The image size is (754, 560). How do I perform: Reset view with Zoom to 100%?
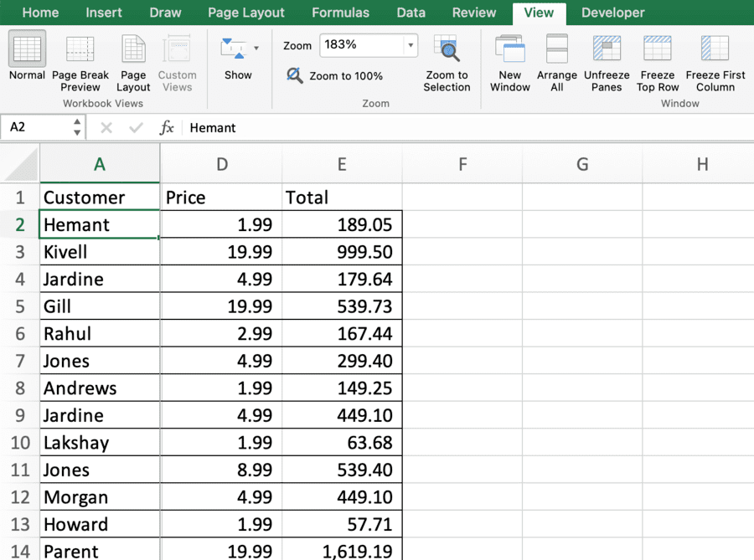pos(335,76)
